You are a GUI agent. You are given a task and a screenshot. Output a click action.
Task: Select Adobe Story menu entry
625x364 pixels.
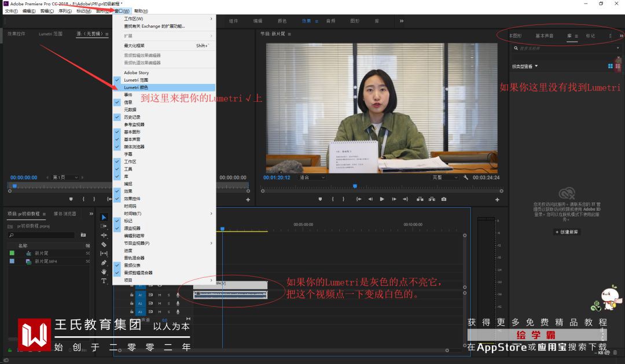[164, 72]
